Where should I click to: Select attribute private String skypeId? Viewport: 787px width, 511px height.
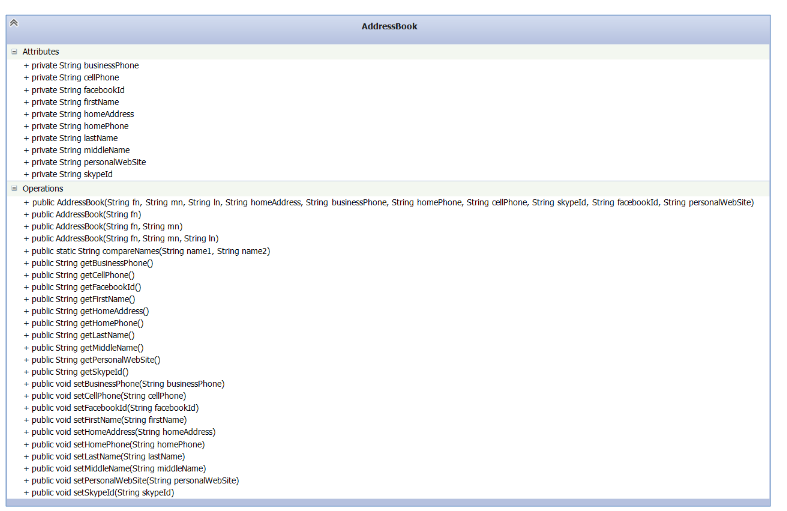tap(68, 174)
